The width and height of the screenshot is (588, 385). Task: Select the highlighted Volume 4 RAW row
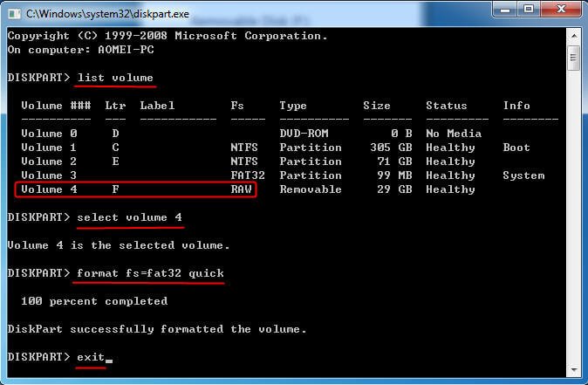(135, 189)
